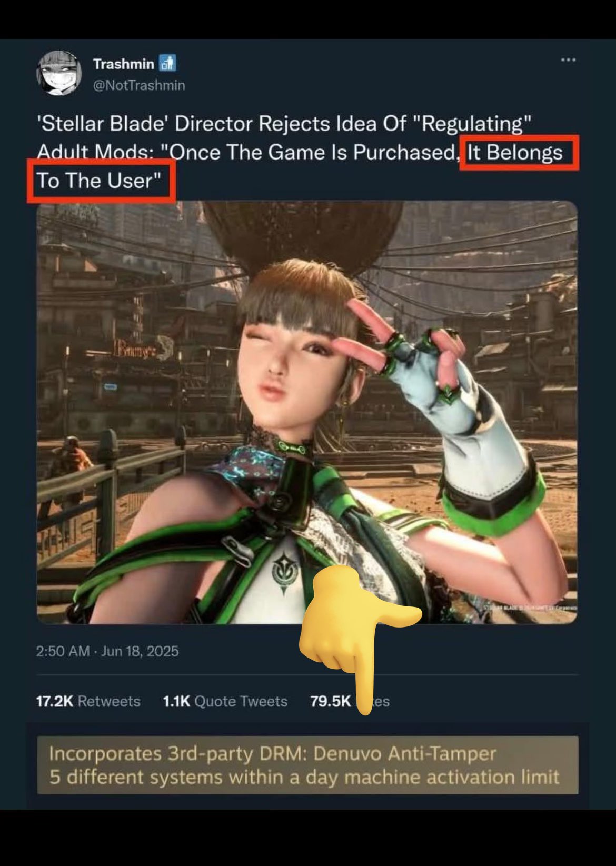This screenshot has width=616, height=866.
Task: Open the tweet's character screenshot image
Action: point(307,412)
